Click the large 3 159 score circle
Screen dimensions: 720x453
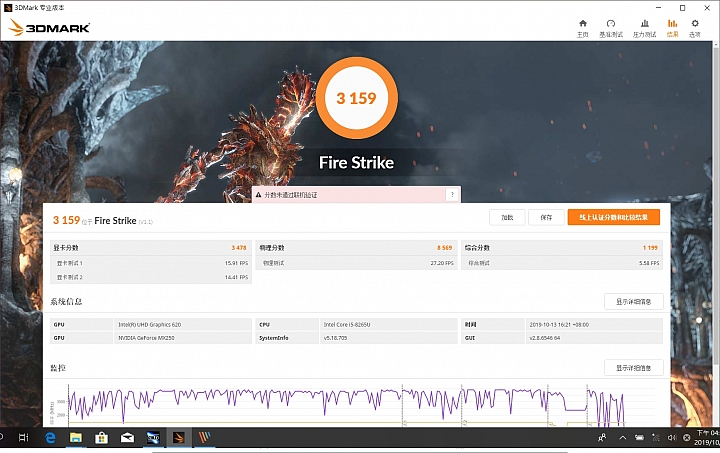[357, 98]
